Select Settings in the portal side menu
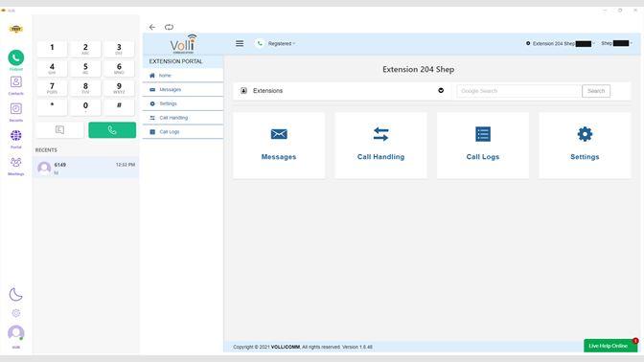Screen dimensions: 644x362 pyautogui.click(x=183, y=103)
